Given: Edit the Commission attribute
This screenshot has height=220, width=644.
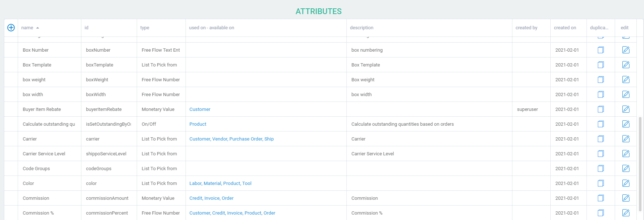Looking at the screenshot, I should tap(626, 198).
